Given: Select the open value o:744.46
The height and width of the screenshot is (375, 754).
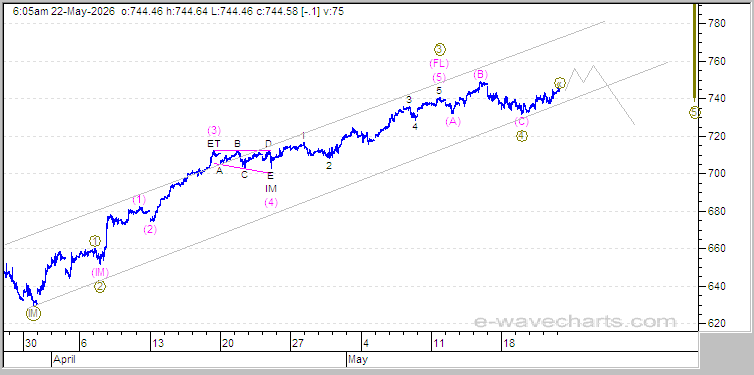Looking at the screenshot, I should [142, 12].
